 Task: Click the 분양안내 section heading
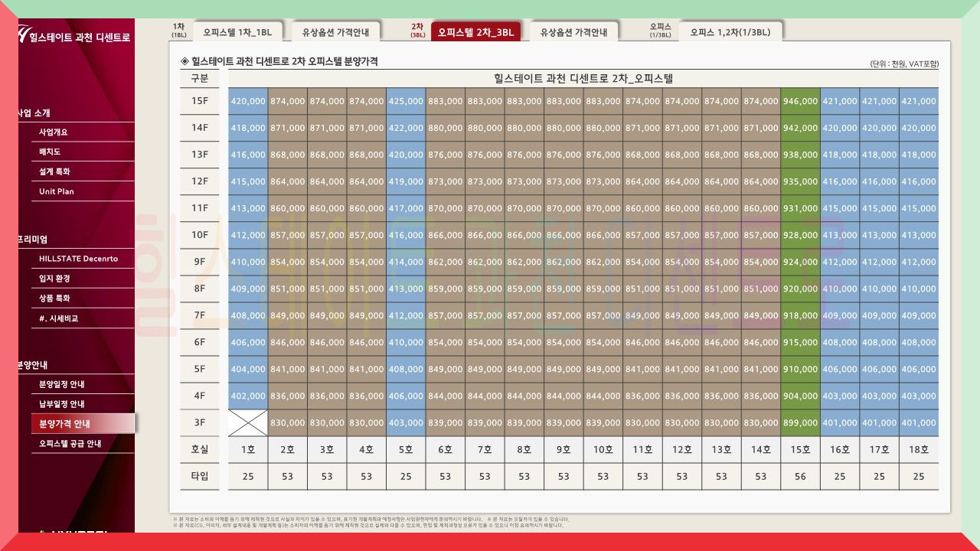point(33,365)
